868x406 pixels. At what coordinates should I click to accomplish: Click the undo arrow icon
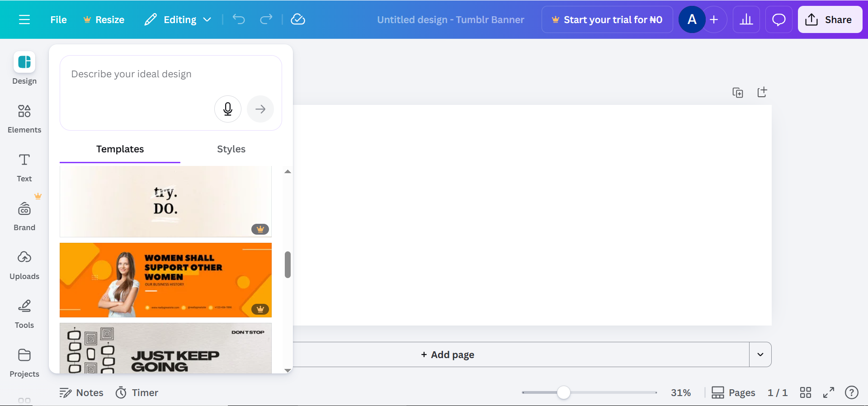point(239,19)
